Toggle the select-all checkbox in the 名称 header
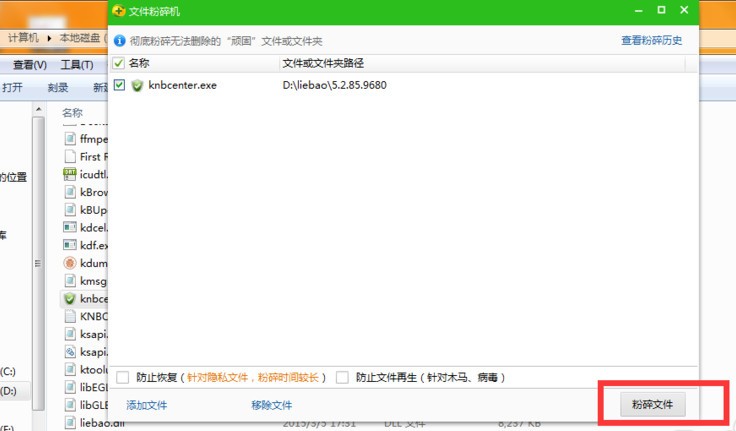 [x=119, y=63]
